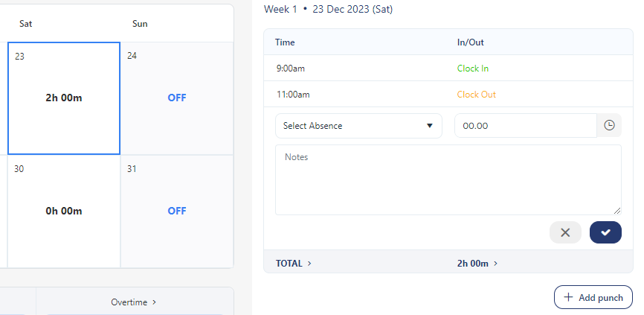
Task: Click the plus icon in Add punch
Action: point(569,297)
